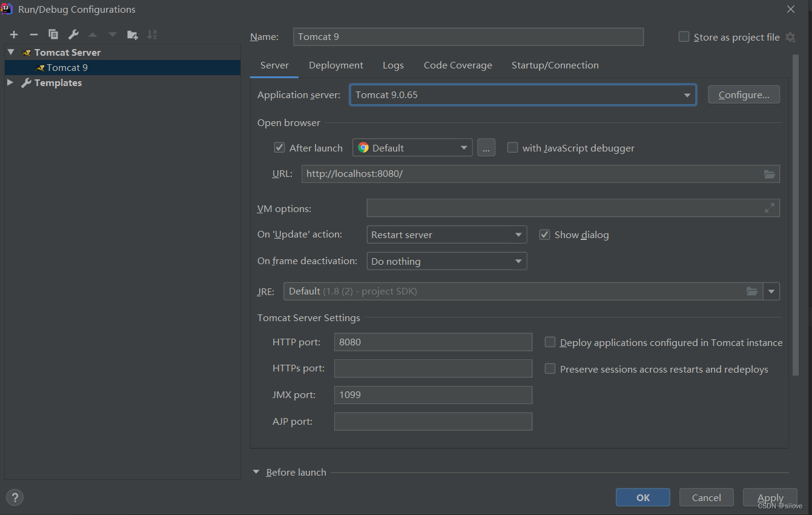Screen dimensions: 812x515
Task: Open the On 'Update' action dropdown
Action: 447,235
